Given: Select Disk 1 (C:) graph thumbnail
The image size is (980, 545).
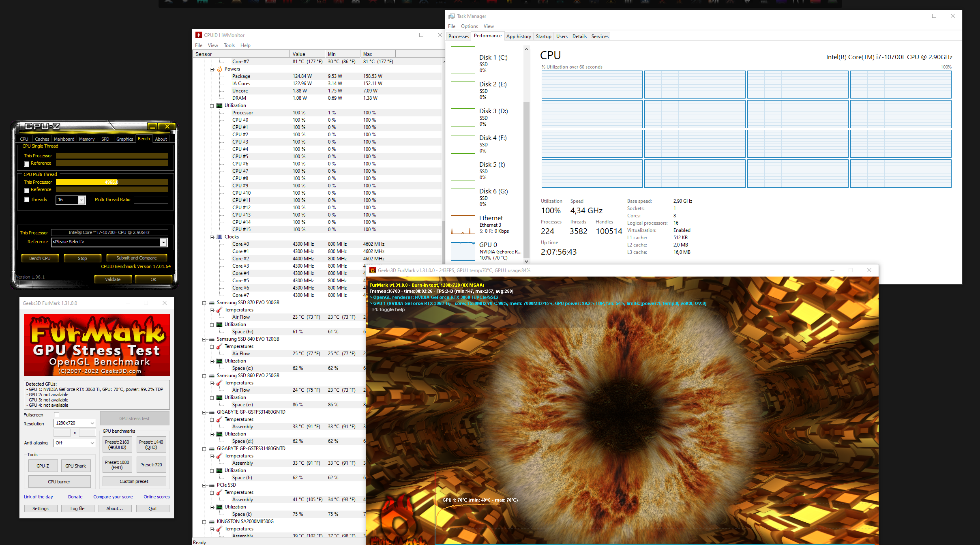Looking at the screenshot, I should pos(463,64).
